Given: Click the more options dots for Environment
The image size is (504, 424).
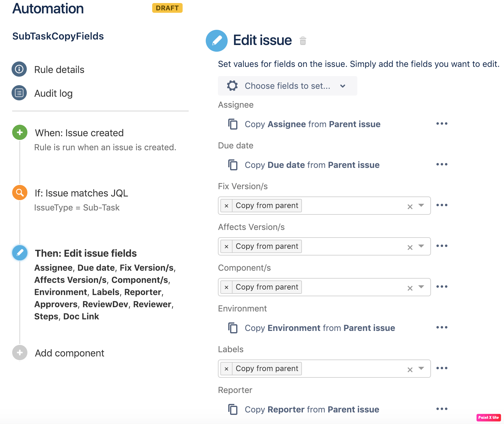Looking at the screenshot, I should [442, 328].
